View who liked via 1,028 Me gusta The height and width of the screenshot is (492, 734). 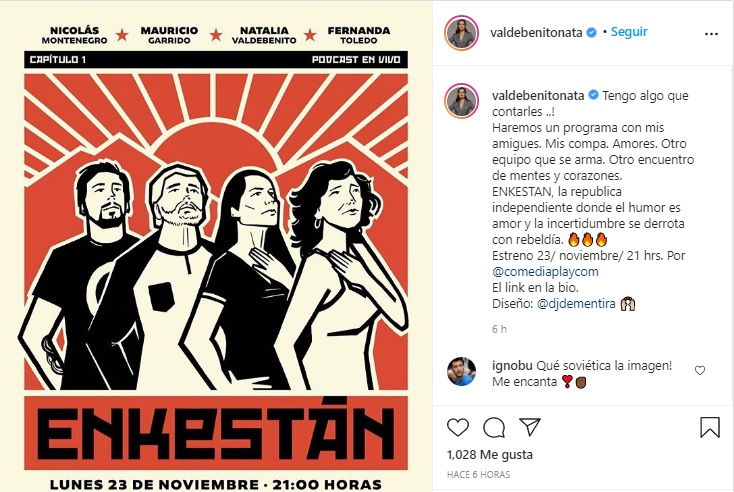coord(490,455)
